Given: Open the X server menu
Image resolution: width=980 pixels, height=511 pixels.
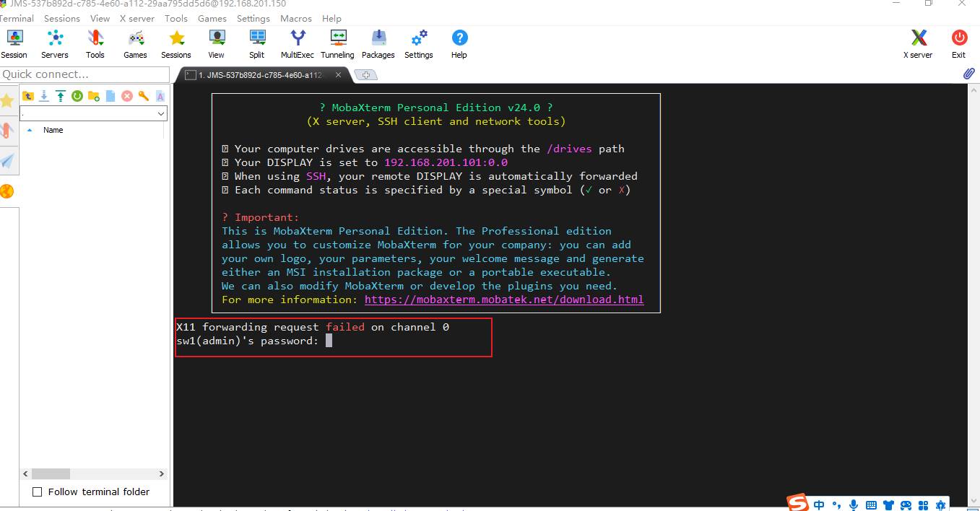Looking at the screenshot, I should click(137, 18).
